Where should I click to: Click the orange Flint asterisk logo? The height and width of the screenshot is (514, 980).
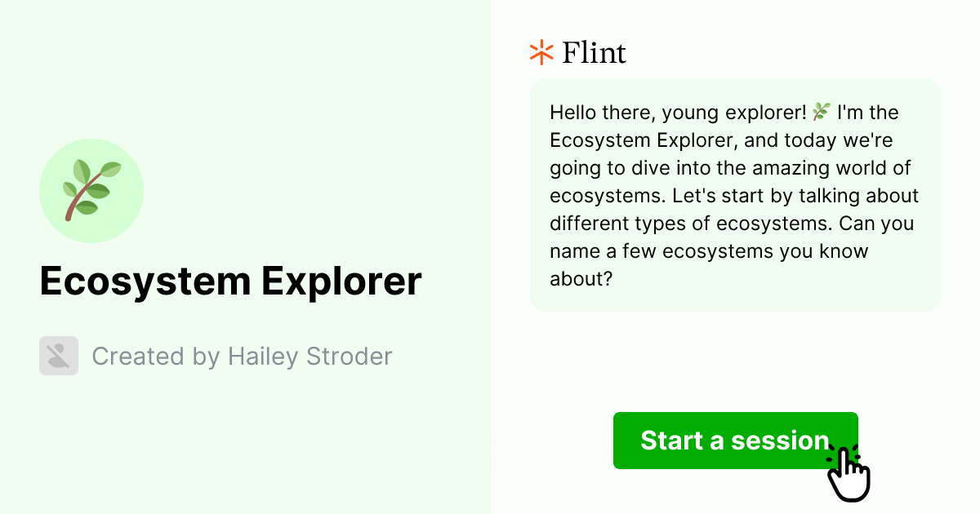click(540, 51)
